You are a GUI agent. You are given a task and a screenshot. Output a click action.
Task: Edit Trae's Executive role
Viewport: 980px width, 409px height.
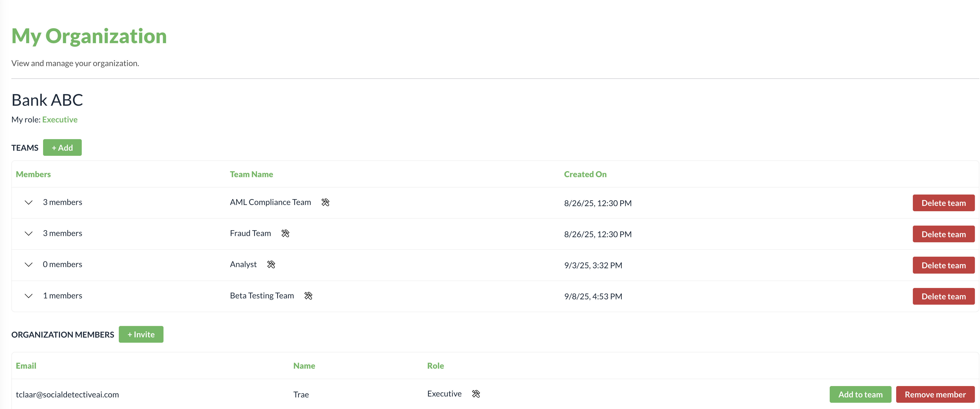click(x=476, y=394)
